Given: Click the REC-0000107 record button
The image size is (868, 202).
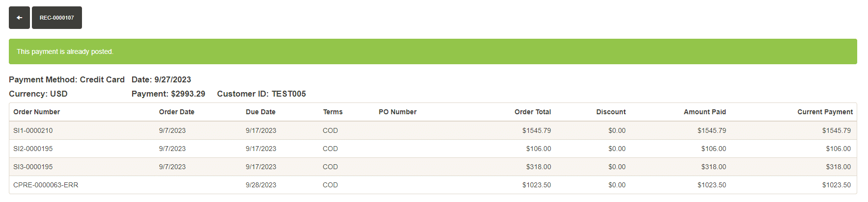Looking at the screenshot, I should click(x=57, y=18).
